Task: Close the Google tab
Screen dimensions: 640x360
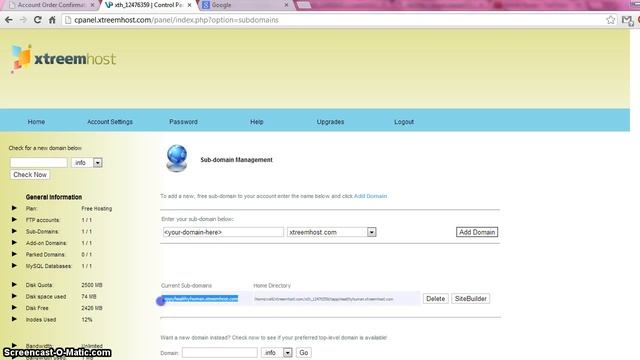Action: point(286,5)
